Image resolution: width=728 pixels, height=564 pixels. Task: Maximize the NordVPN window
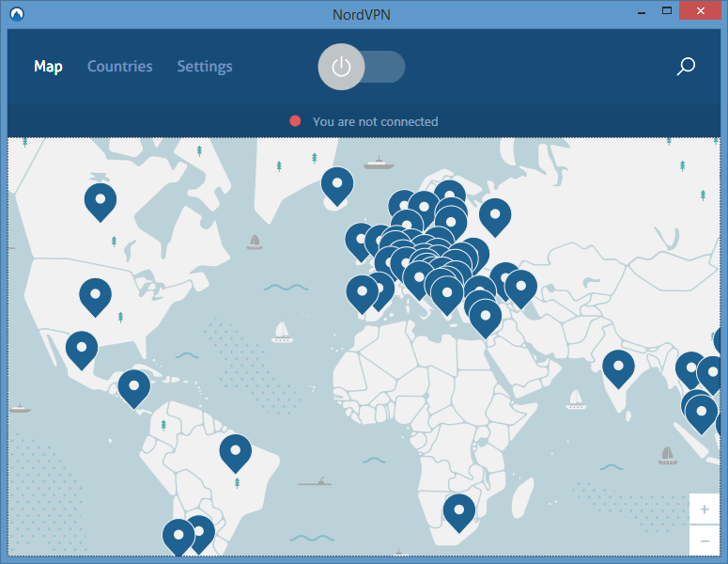coord(667,10)
